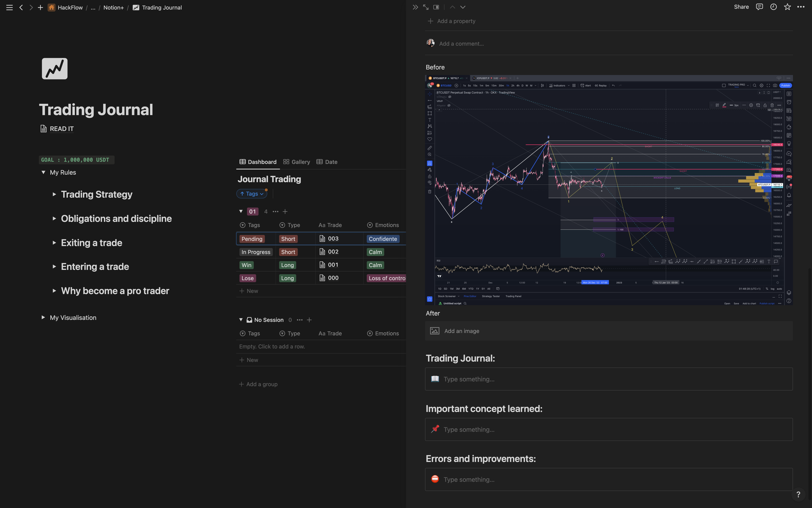The width and height of the screenshot is (812, 508).
Task: Switch to the Date view tab
Action: click(327, 162)
